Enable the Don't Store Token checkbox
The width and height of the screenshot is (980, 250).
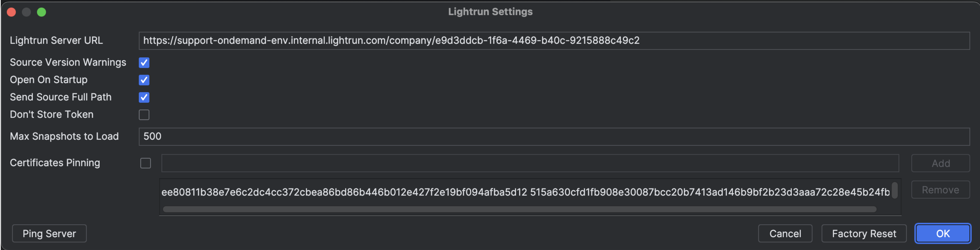144,115
